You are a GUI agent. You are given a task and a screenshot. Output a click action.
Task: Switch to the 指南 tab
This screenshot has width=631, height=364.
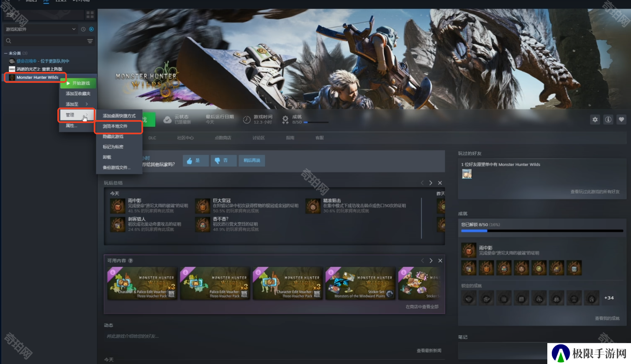click(x=290, y=138)
